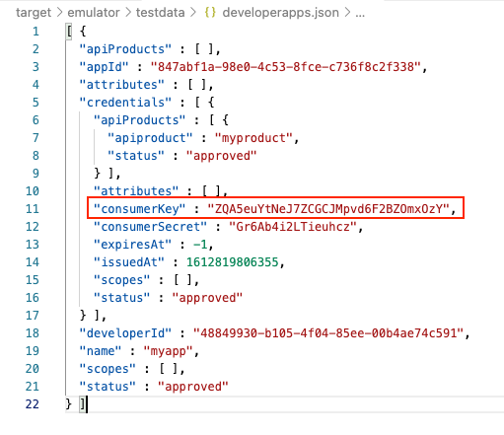
Task: Click the "myapp" name value
Action: click(168, 351)
